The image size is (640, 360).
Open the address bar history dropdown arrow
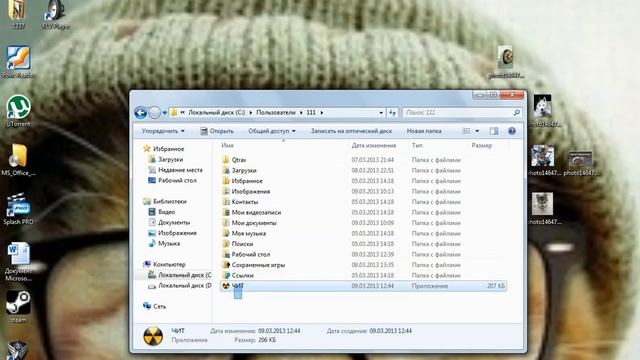381,113
